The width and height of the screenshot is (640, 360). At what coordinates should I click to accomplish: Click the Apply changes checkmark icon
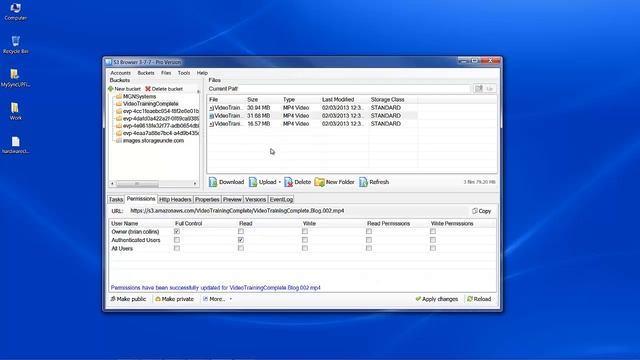click(418, 299)
